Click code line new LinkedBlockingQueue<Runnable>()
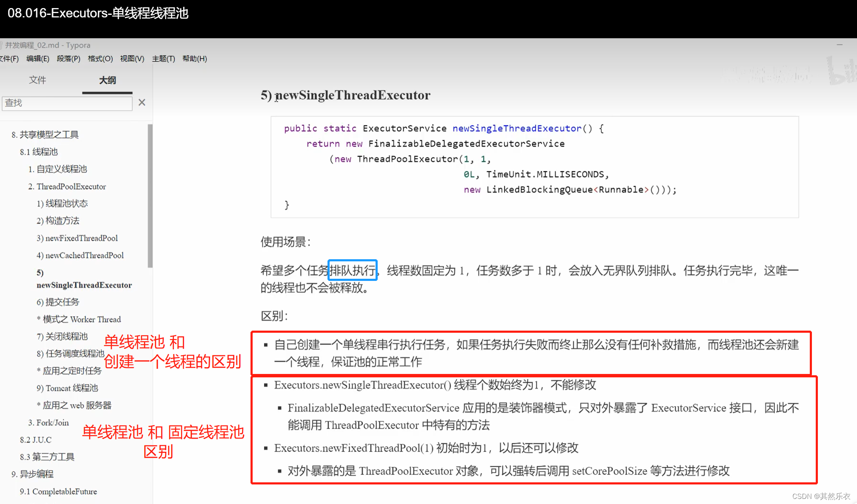 pos(570,190)
